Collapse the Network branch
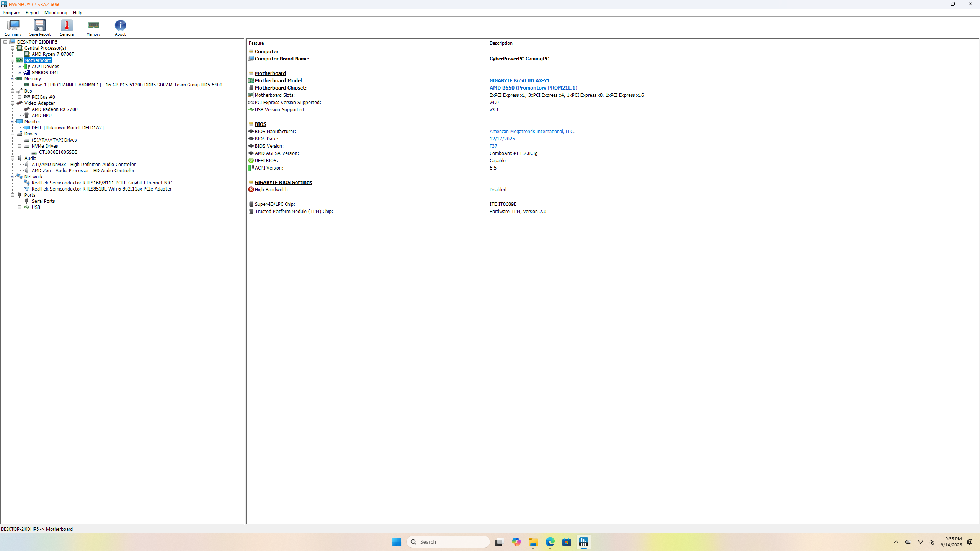Screen dimensions: 980x551 (x=13, y=177)
